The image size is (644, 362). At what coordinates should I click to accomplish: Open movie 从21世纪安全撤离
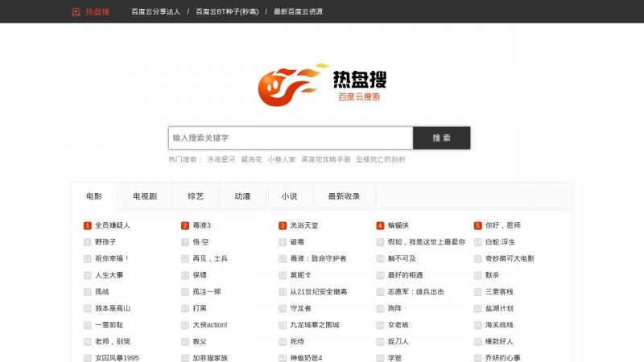click(x=319, y=291)
